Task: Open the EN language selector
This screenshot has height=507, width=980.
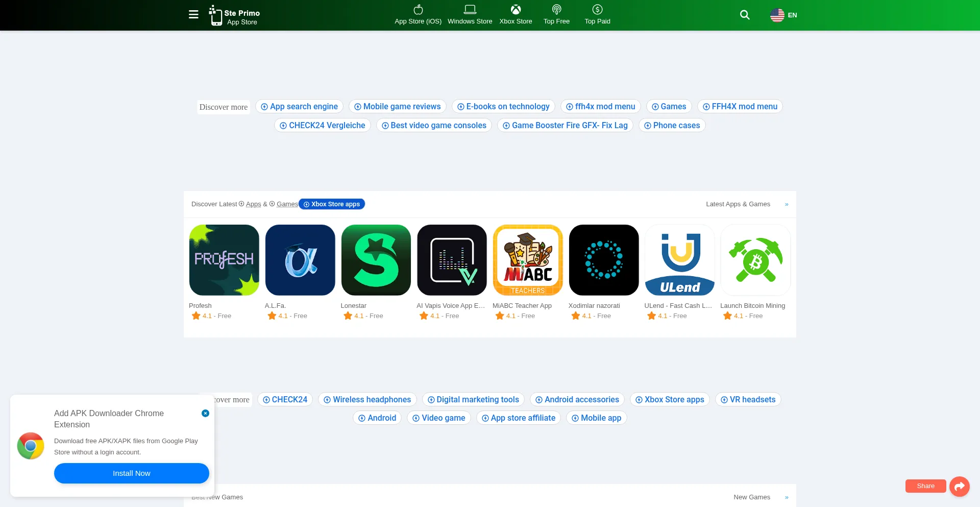Action: [x=783, y=15]
